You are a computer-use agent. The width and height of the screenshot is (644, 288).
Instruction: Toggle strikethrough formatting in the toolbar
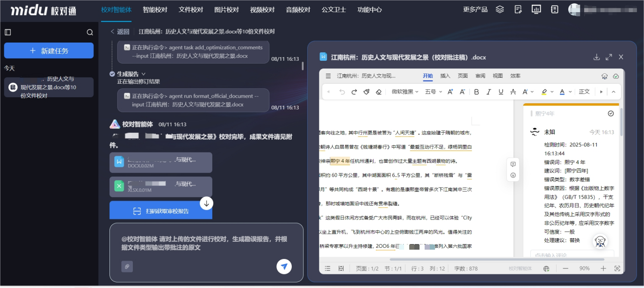[x=512, y=92]
